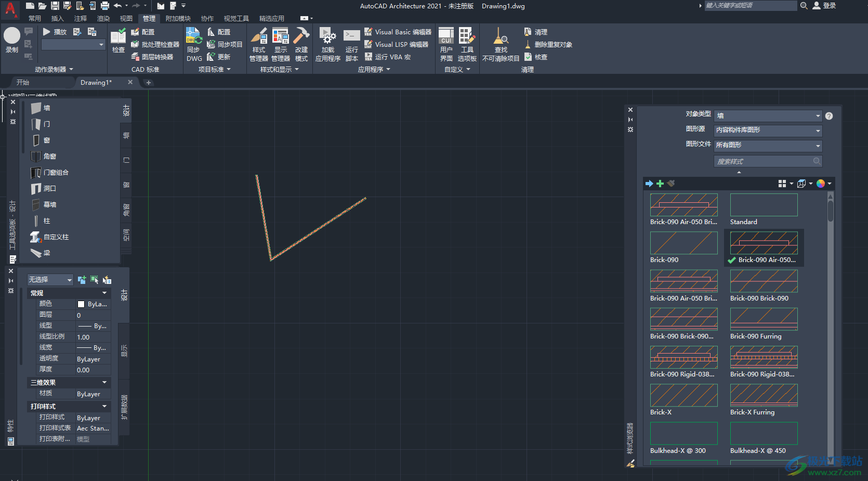This screenshot has width=868, height=481.
Task: Open the 图形文件 dropdown showing 所有图形
Action: [x=768, y=145]
